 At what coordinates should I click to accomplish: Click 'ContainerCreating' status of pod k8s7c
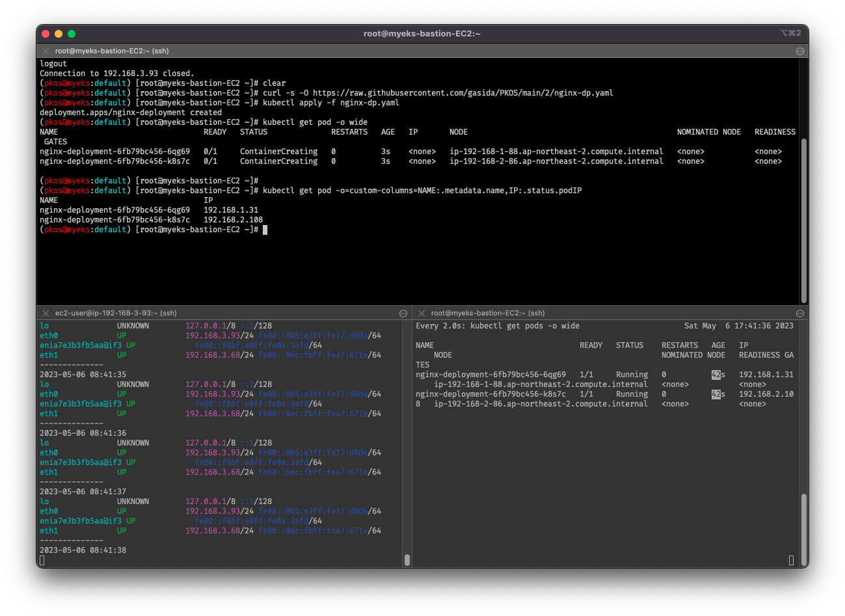(279, 161)
